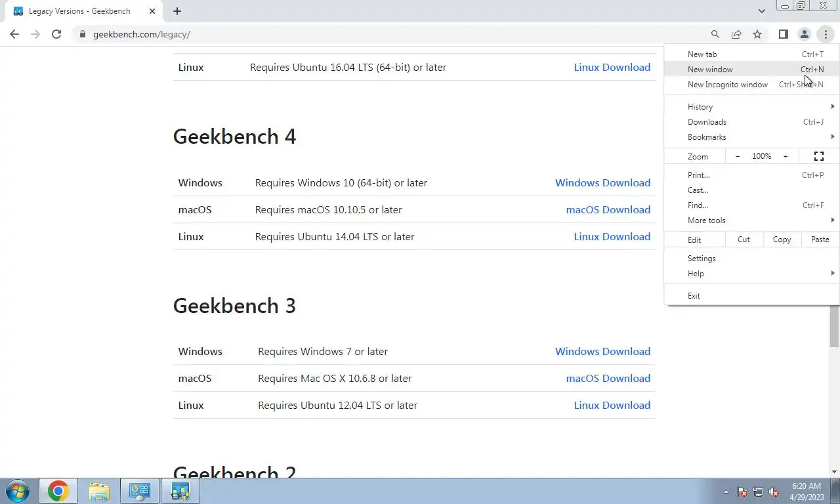This screenshot has width=840, height=504.
Task: Select New Incognito window
Action: 752,85
